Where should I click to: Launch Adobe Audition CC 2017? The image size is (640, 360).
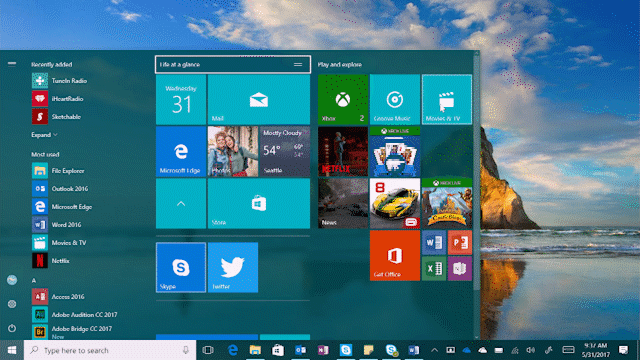coord(74,314)
